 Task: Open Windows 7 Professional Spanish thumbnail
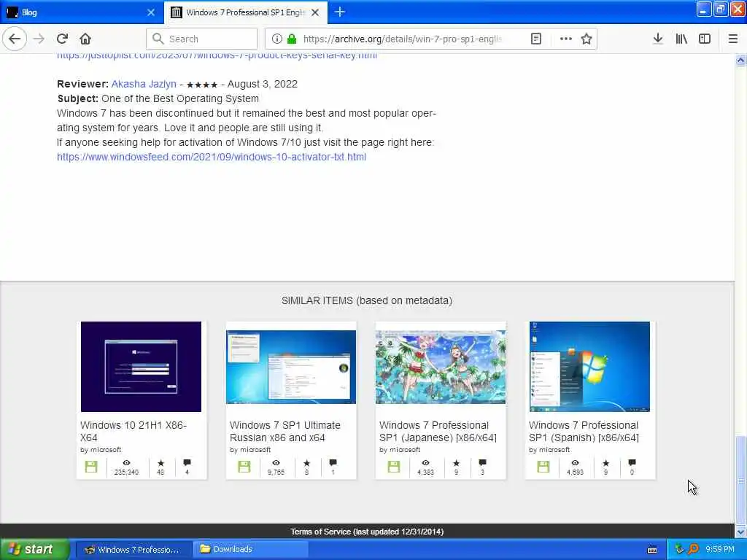point(589,366)
